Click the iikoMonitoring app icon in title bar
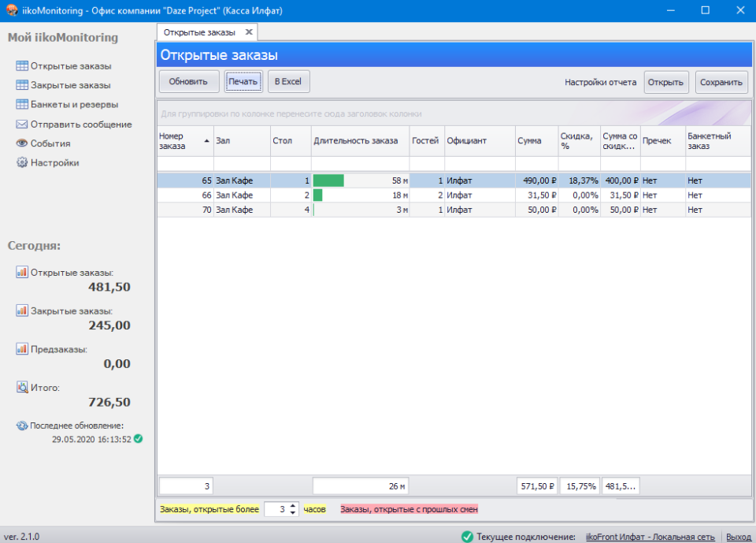Viewport: 756px width, 543px height. 12,10
